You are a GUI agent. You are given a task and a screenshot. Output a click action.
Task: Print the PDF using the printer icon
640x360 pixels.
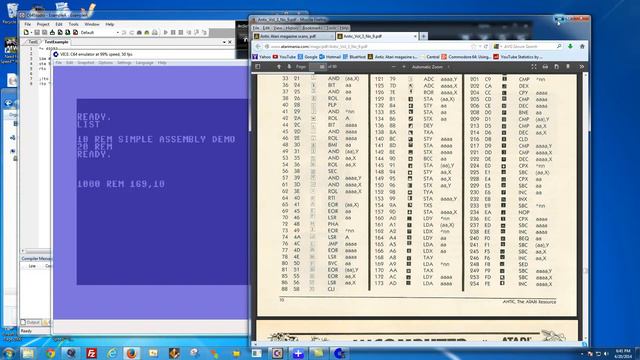coord(545,67)
